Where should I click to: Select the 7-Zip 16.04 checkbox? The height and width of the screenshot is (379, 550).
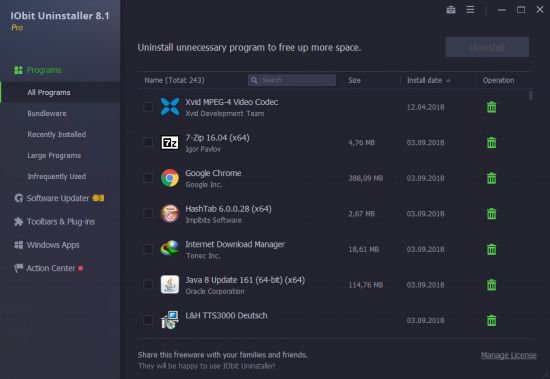[x=148, y=142]
